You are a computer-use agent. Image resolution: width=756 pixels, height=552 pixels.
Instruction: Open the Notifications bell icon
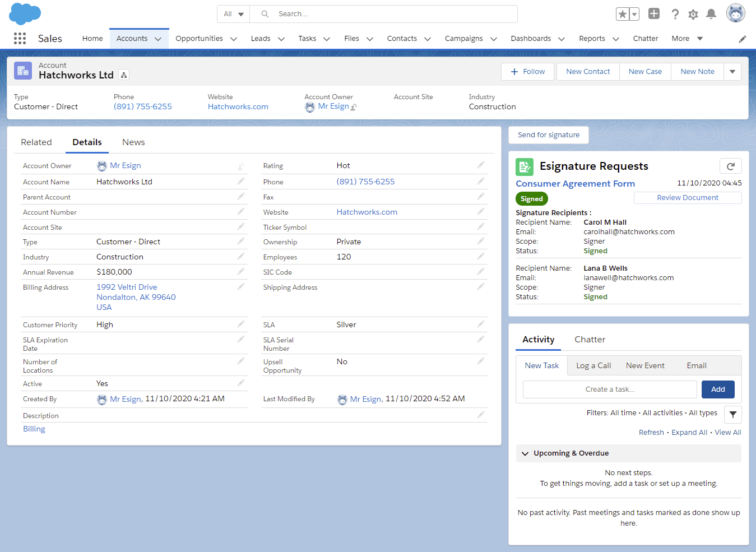coord(711,14)
